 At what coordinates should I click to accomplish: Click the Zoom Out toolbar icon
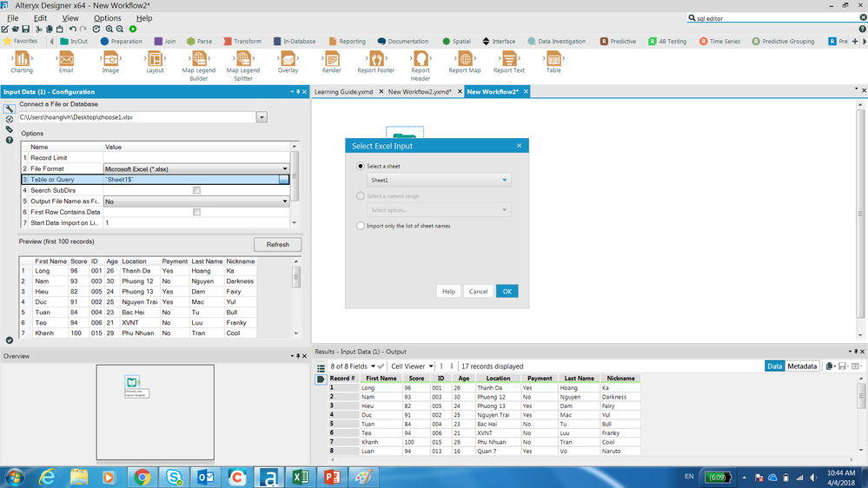120,29
